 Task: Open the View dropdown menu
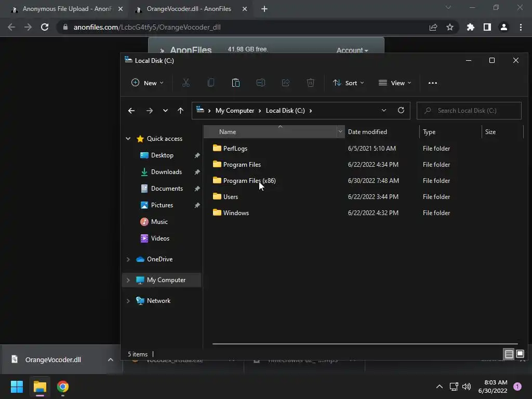[x=395, y=83]
